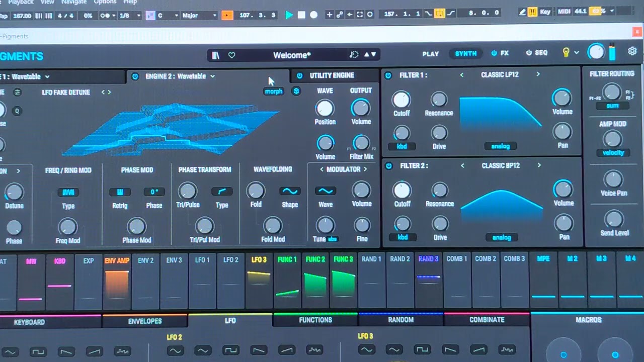The image size is (644, 362).
Task: Switch to the SYNTH view
Action: 466,53
